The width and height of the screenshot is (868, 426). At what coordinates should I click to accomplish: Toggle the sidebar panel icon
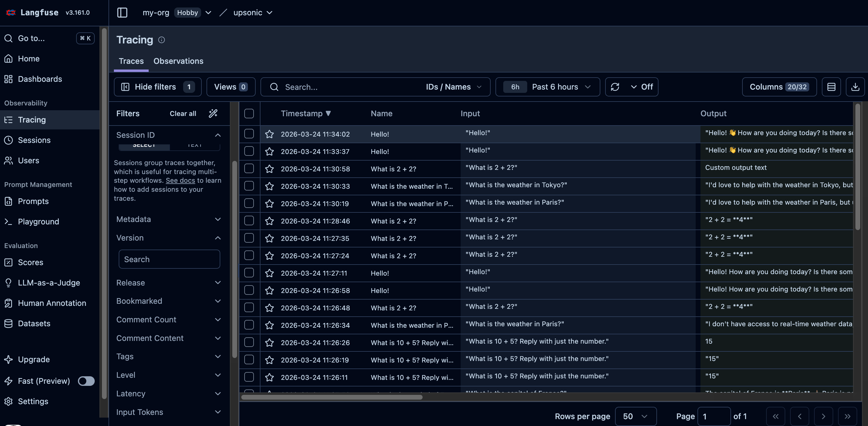tap(122, 13)
